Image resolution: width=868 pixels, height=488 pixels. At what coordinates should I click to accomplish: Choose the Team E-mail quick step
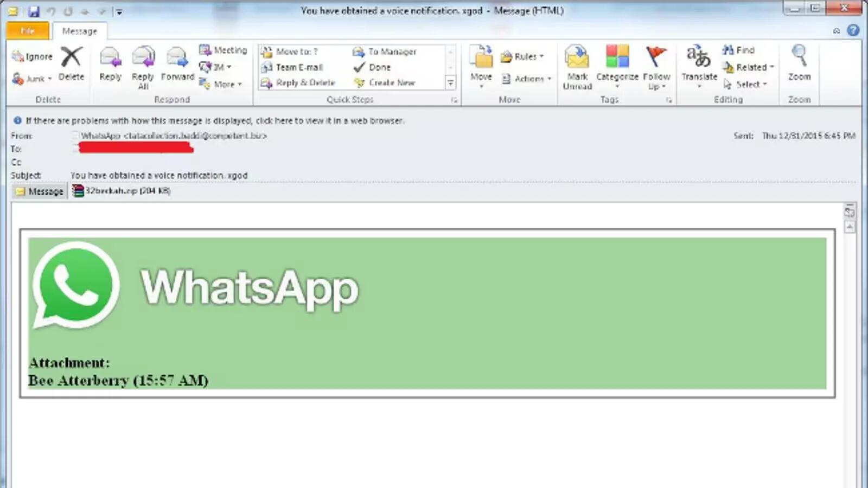(292, 67)
